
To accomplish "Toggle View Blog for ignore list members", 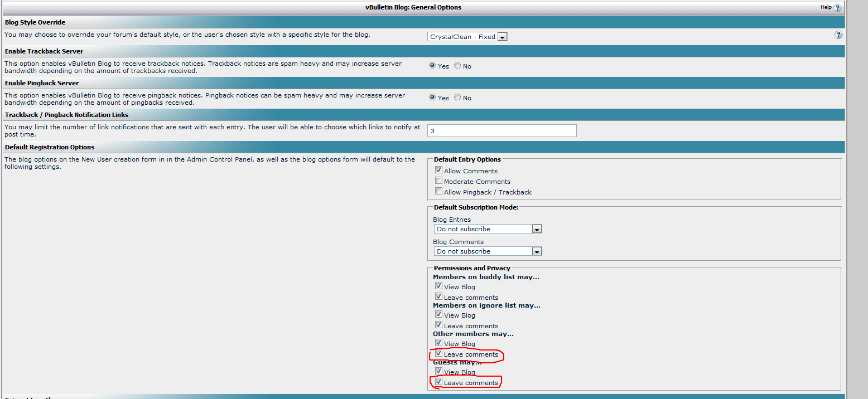I will [x=438, y=314].
